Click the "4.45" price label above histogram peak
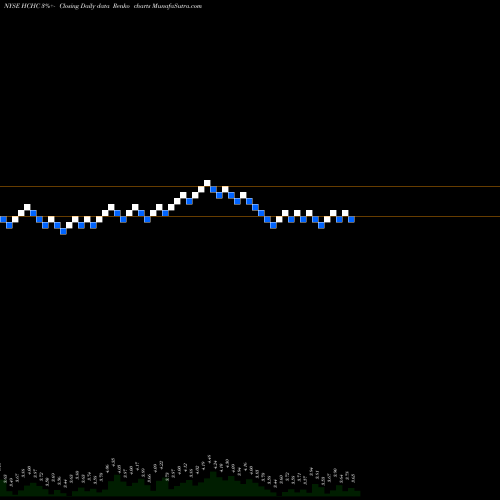The image size is (500, 500). coord(209,459)
